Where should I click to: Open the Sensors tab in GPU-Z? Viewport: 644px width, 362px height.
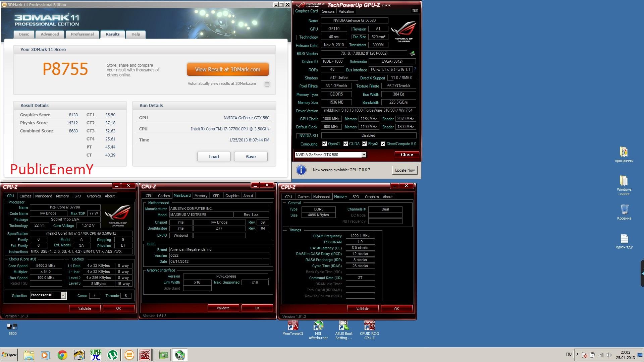coord(328,11)
